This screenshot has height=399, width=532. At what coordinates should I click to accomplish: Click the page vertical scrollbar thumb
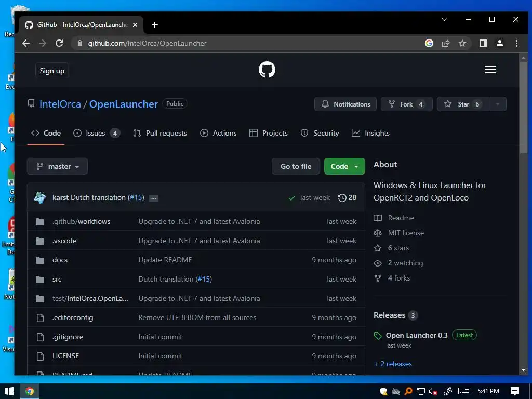(523, 107)
